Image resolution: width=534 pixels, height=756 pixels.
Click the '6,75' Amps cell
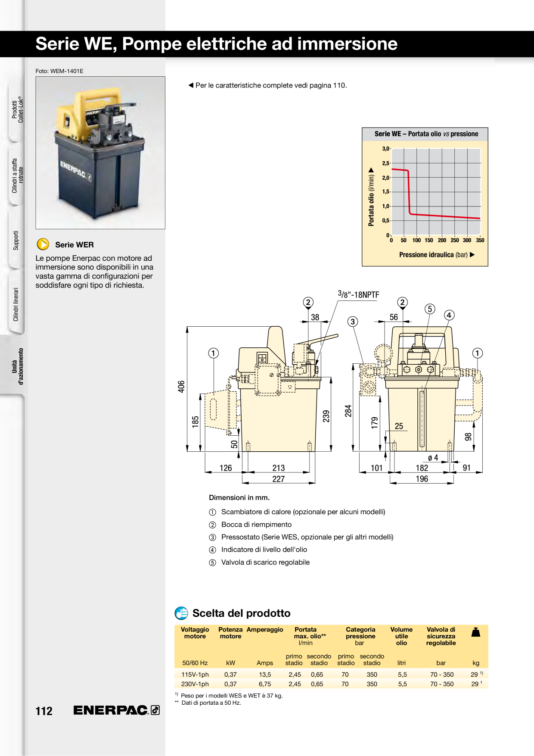click(x=265, y=684)
